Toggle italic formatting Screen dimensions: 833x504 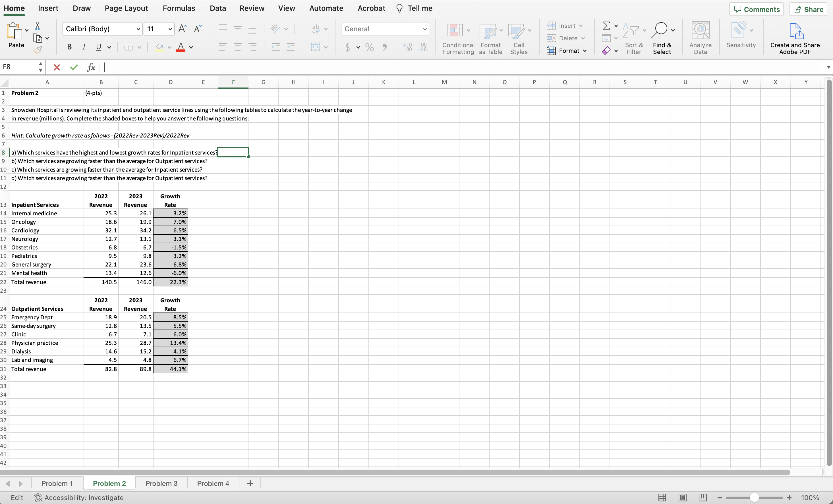[x=84, y=47]
